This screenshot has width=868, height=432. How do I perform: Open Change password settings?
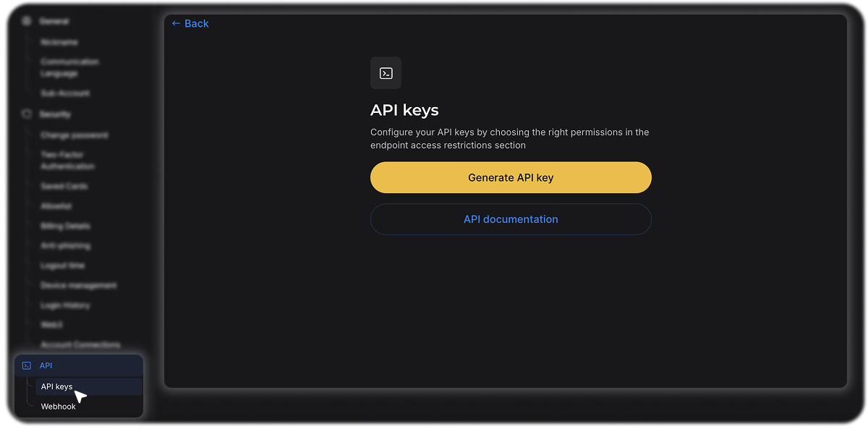[x=74, y=135]
